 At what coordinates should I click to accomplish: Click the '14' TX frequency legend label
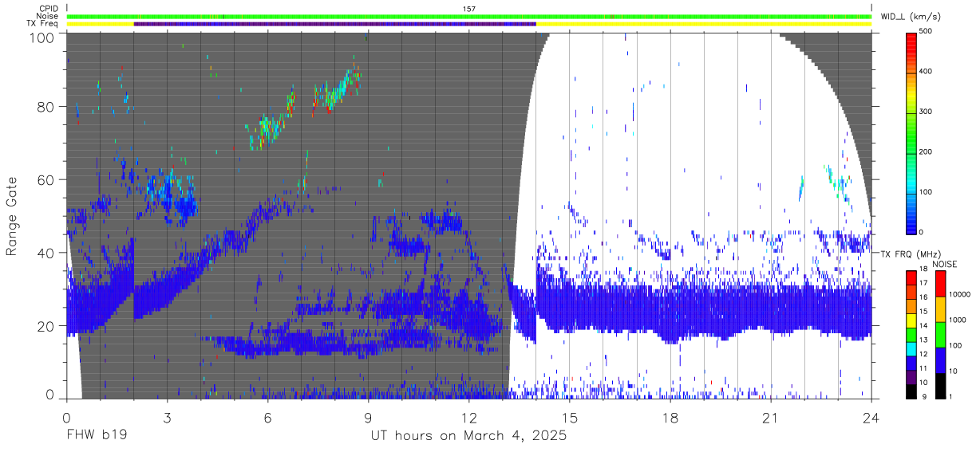[923, 327]
